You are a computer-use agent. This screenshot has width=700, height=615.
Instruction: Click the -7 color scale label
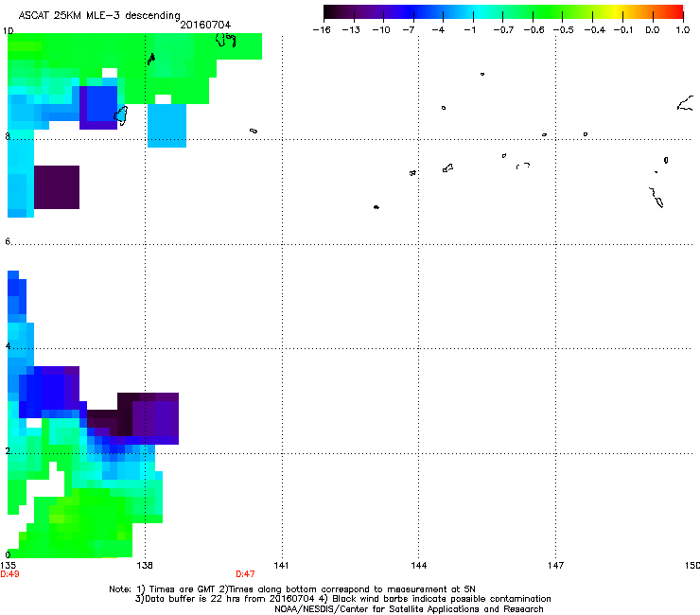tap(409, 30)
